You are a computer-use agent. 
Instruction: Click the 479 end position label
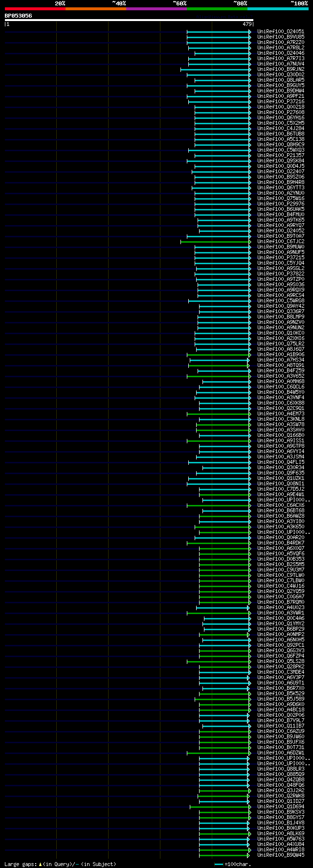247,24
